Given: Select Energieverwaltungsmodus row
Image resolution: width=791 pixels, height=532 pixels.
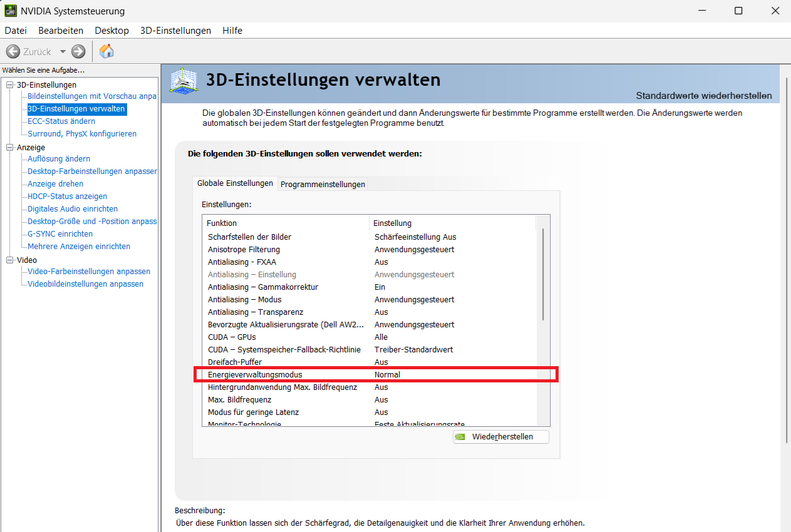Looking at the screenshot, I should tap(370, 375).
